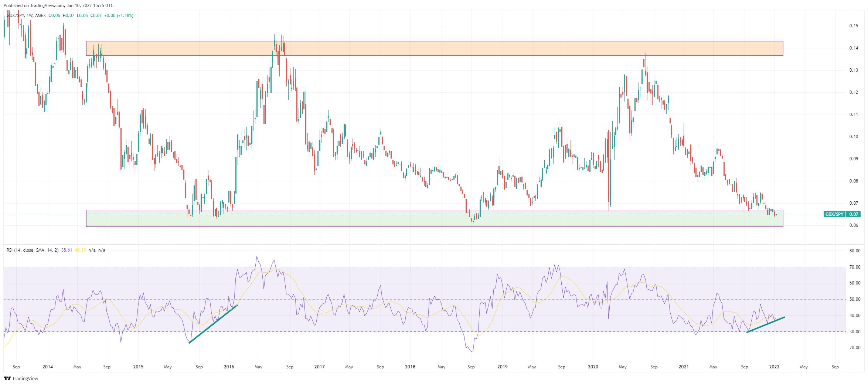Open the RSI (14, close, SMA, 14, 2) legend
The width and height of the screenshot is (868, 385).
click(33, 250)
